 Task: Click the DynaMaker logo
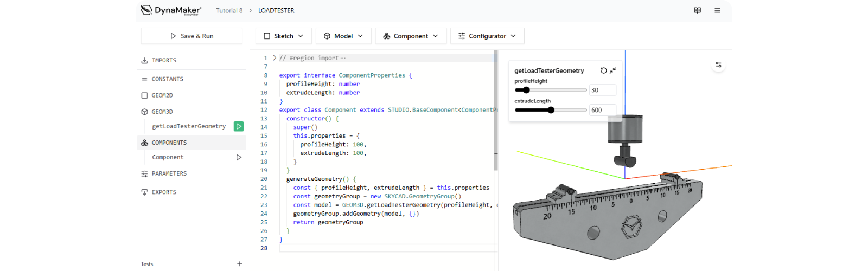pos(171,10)
